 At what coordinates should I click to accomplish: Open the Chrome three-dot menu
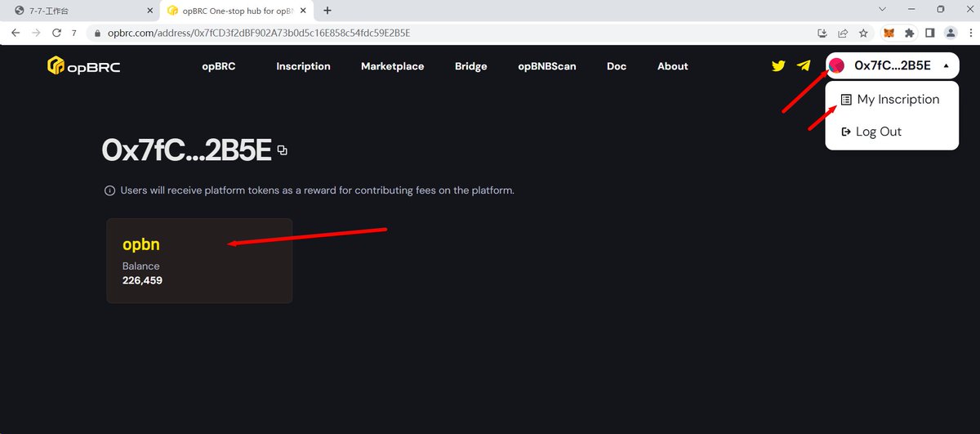click(969, 33)
